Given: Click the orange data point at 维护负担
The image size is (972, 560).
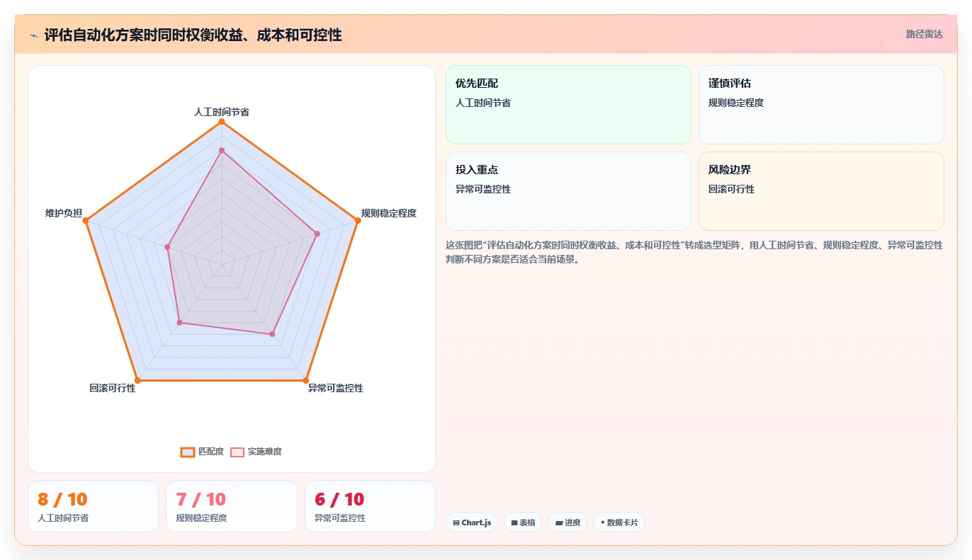Looking at the screenshot, I should 86,221.
